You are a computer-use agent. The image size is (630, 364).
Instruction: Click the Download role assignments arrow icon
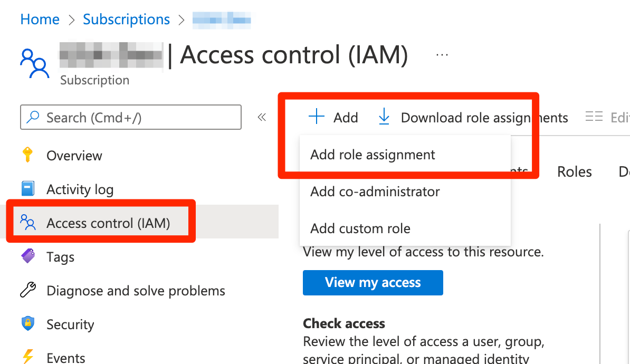[x=384, y=117]
